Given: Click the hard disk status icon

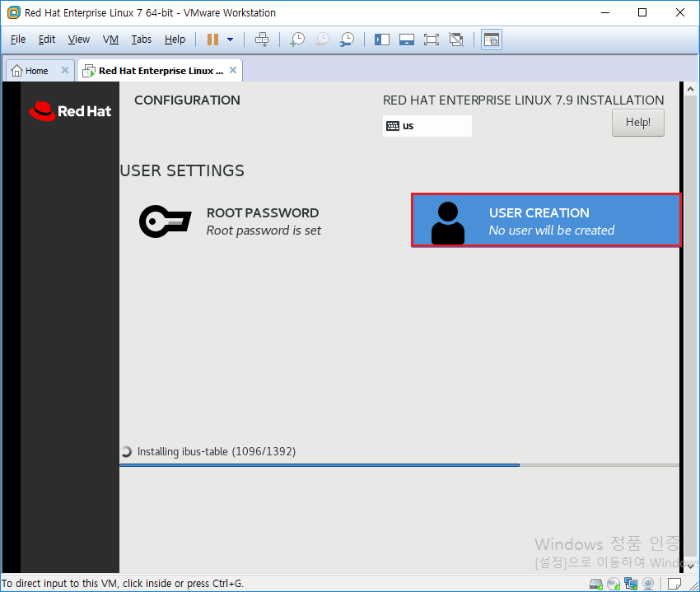Looking at the screenshot, I should point(596,584).
